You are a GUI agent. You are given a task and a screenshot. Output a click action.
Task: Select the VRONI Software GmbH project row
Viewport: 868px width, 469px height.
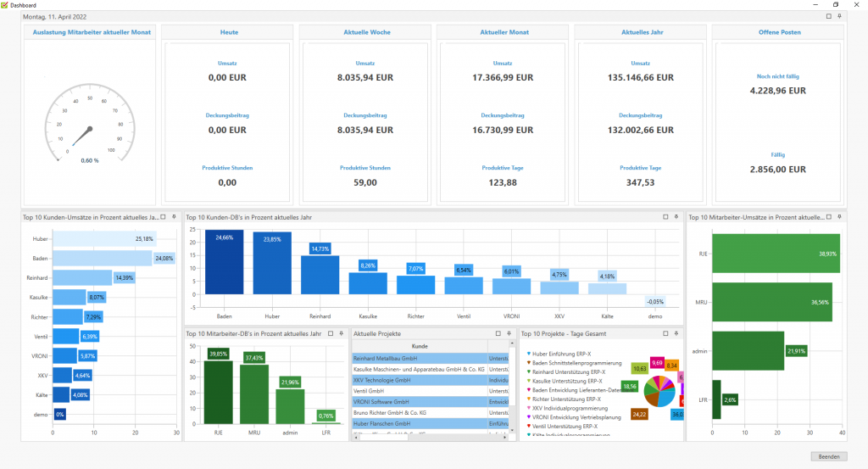coord(419,401)
